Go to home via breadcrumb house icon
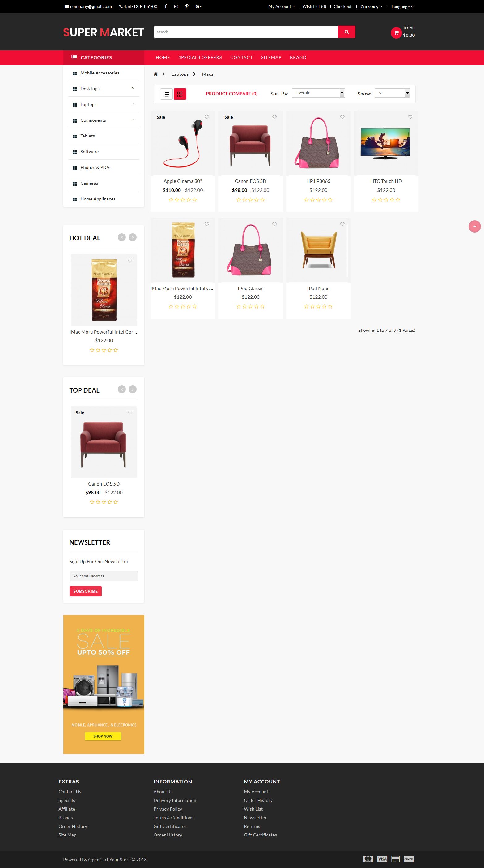This screenshot has width=484, height=868. point(156,74)
